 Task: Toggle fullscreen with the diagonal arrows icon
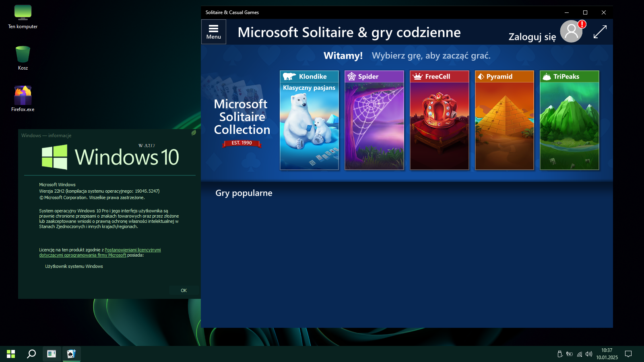[x=600, y=32]
